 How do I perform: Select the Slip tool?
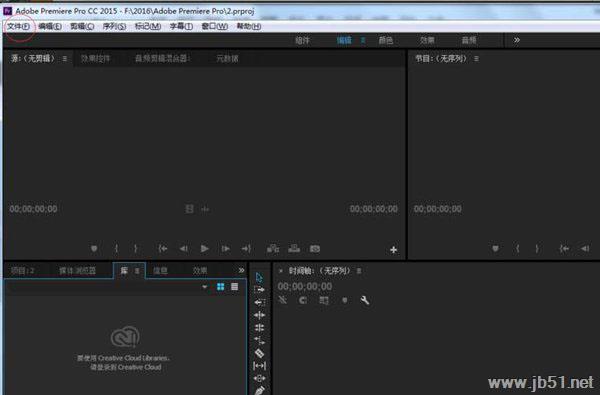tap(259, 366)
